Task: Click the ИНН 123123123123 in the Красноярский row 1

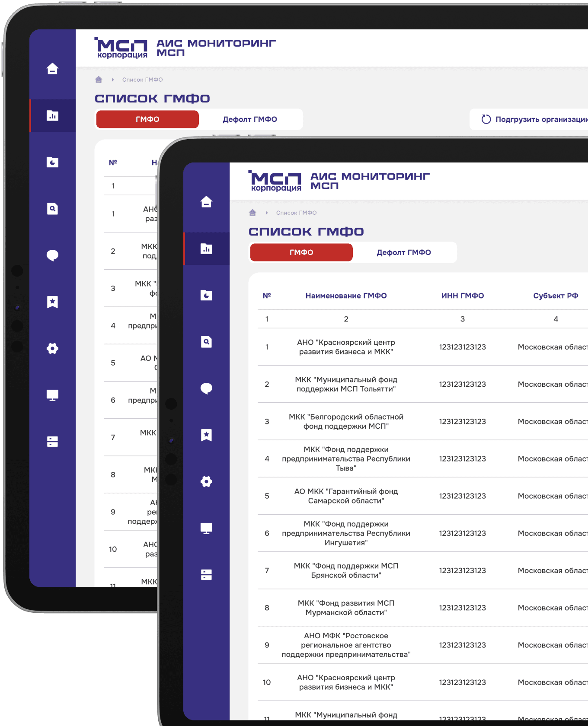Action: tap(462, 347)
